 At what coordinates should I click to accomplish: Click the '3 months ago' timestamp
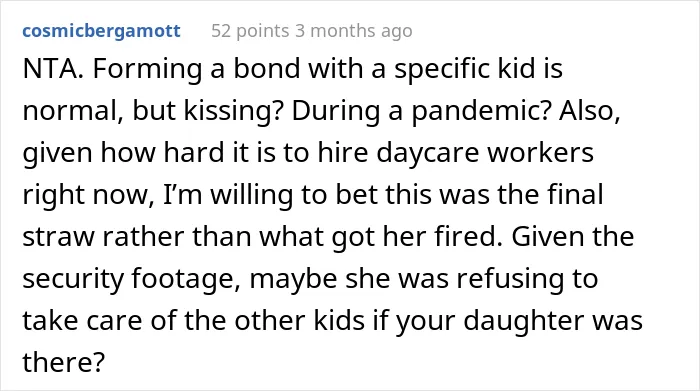pos(354,31)
